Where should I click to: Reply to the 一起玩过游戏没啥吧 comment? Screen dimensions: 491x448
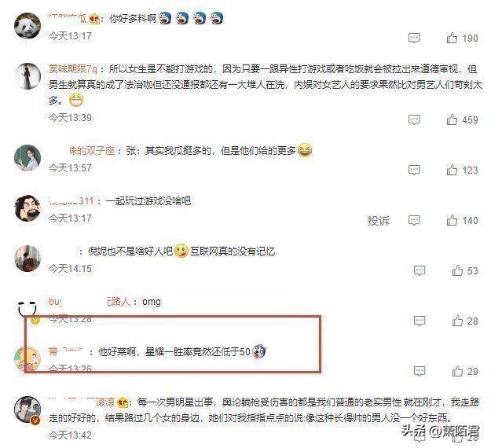point(414,221)
